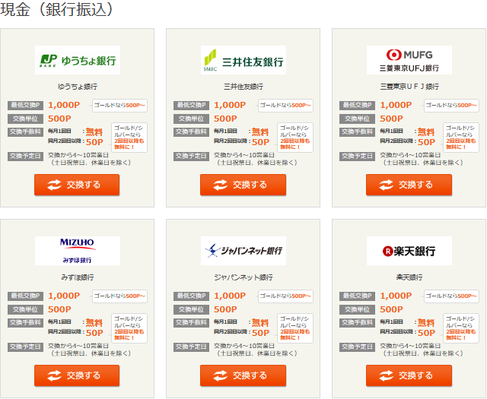Click ゴールドなら500P~ note in ジャパンネット銀行 card
This screenshot has height=399, width=487.
click(286, 296)
